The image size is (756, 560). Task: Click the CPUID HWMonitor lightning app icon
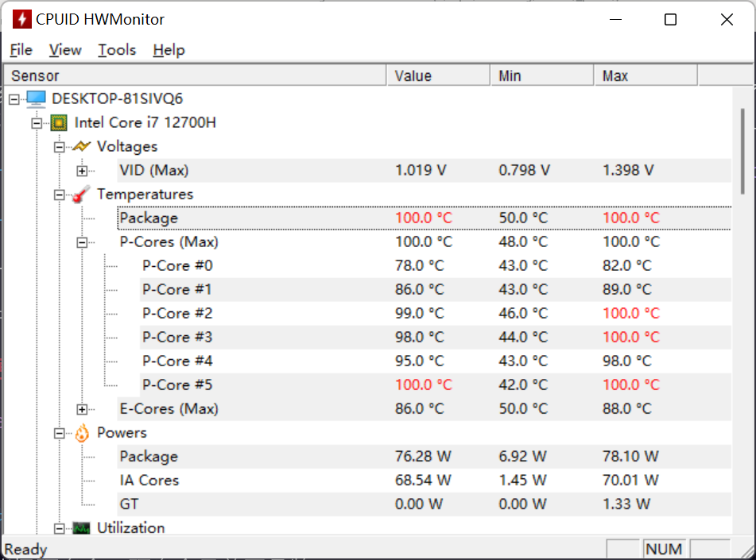coord(21,19)
